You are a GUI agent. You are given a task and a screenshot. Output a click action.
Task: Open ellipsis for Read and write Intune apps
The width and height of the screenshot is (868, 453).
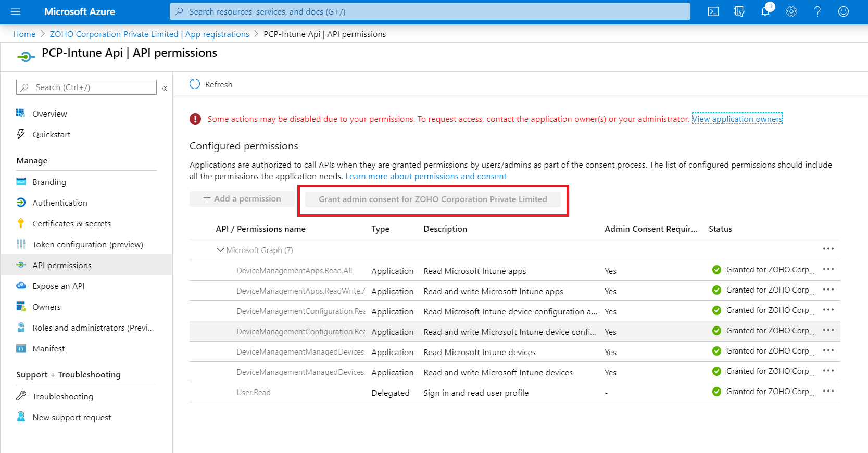pyautogui.click(x=828, y=290)
